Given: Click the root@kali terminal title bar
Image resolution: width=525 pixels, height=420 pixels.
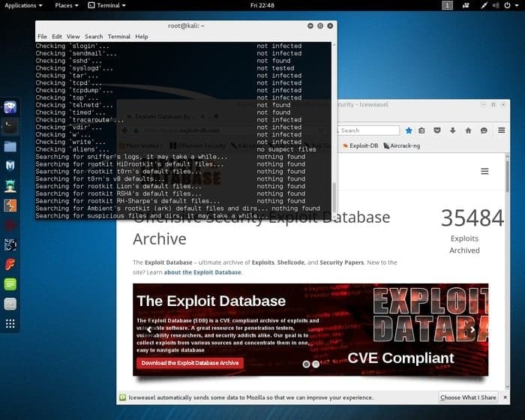Looking at the screenshot, I should coord(186,25).
